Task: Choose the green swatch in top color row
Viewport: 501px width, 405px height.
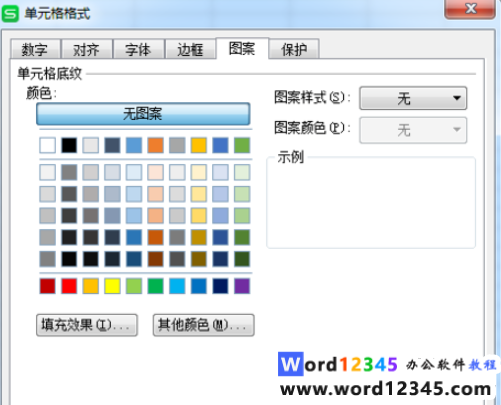Action: pyautogui.click(x=242, y=145)
